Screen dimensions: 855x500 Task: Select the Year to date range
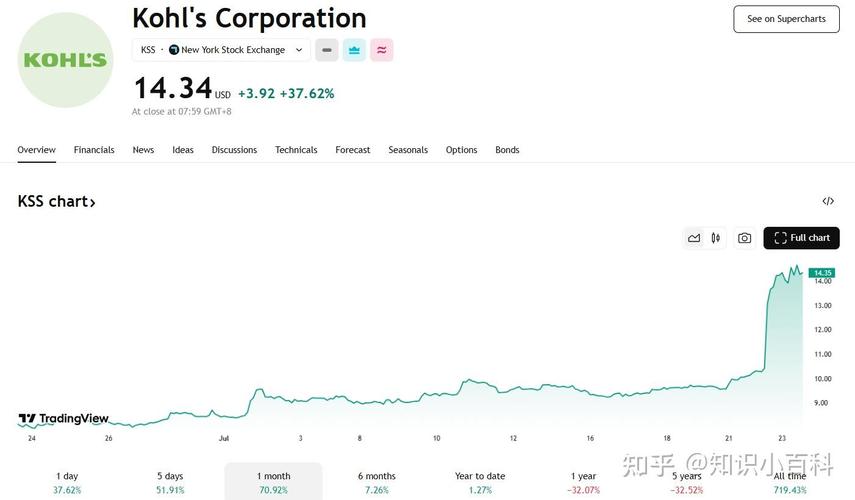480,482
